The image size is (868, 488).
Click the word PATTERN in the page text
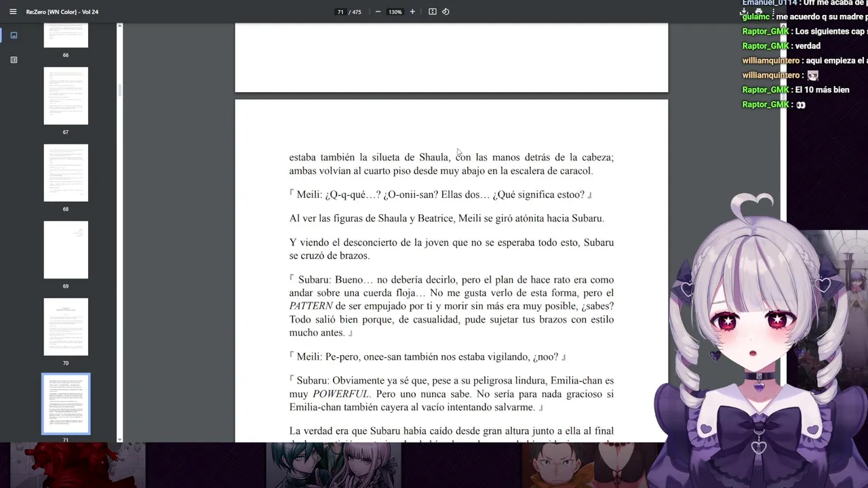(311, 306)
